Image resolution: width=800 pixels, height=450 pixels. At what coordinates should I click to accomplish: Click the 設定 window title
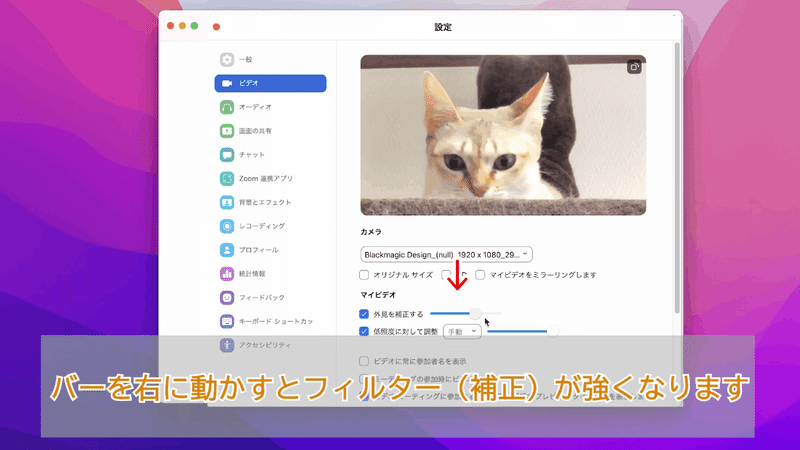pos(443,27)
